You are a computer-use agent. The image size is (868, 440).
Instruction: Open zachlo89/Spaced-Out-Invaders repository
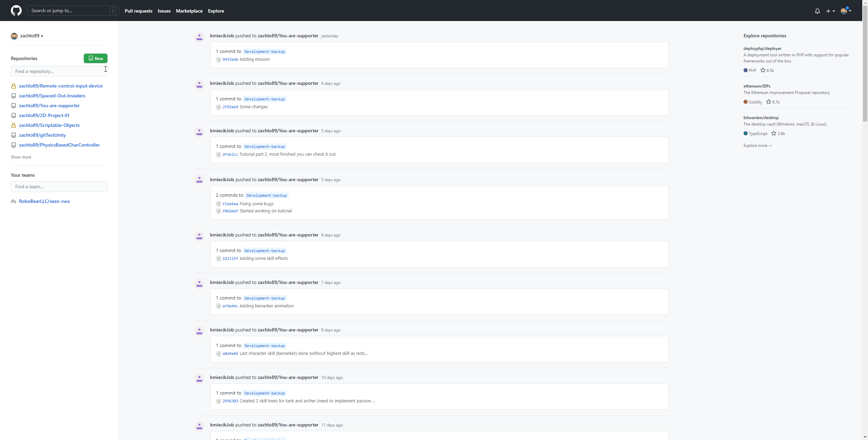pyautogui.click(x=52, y=96)
